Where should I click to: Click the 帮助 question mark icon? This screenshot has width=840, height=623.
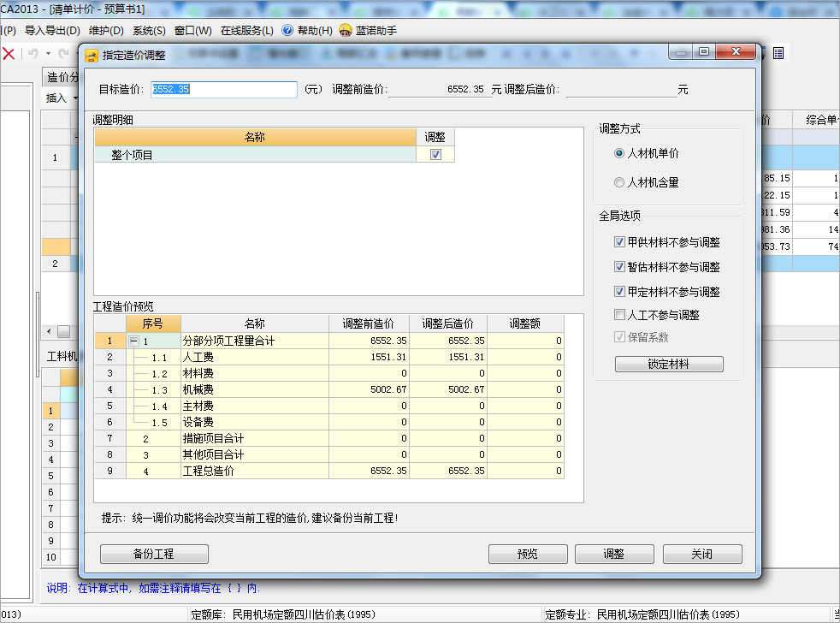tap(287, 30)
